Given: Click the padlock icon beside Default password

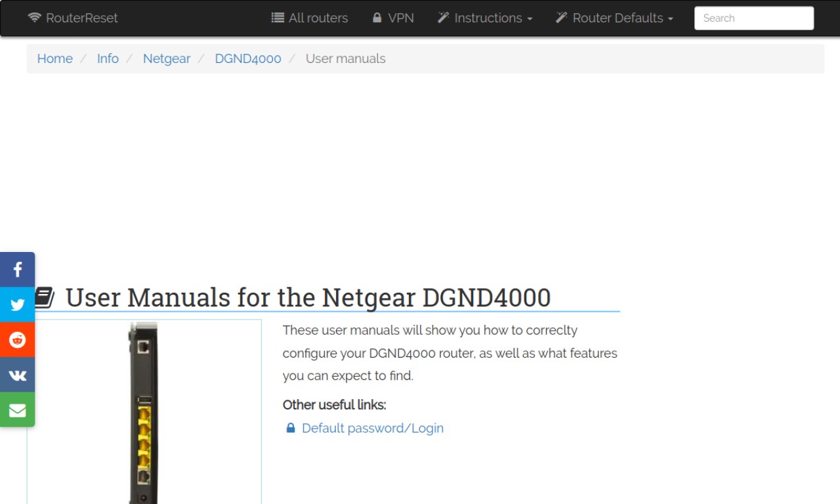Looking at the screenshot, I should (x=291, y=428).
